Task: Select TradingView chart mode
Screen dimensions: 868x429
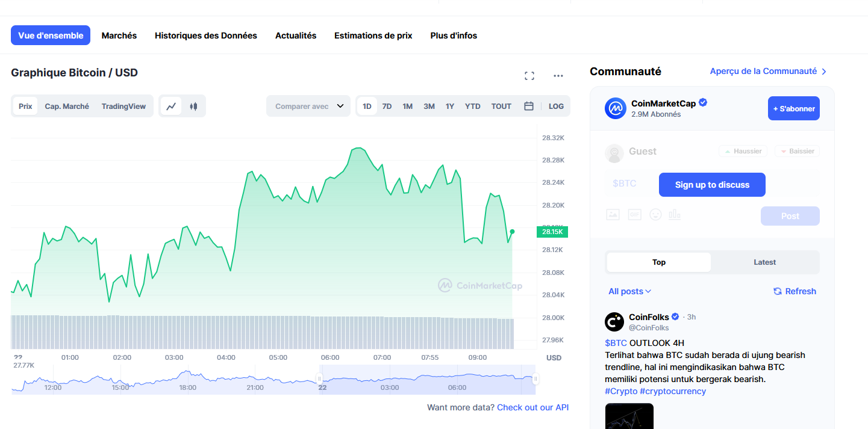Action: pos(123,106)
